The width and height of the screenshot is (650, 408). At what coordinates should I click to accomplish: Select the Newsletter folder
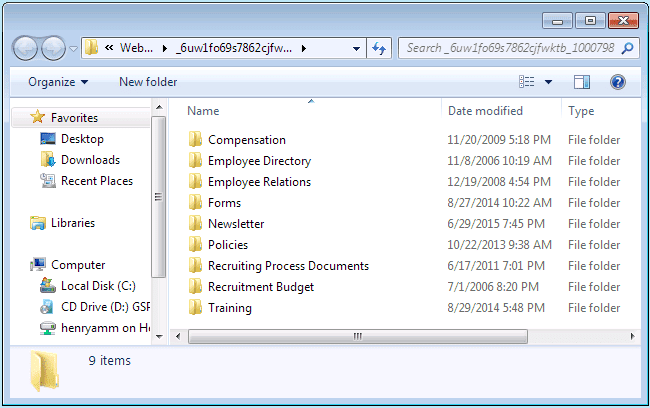click(x=236, y=224)
